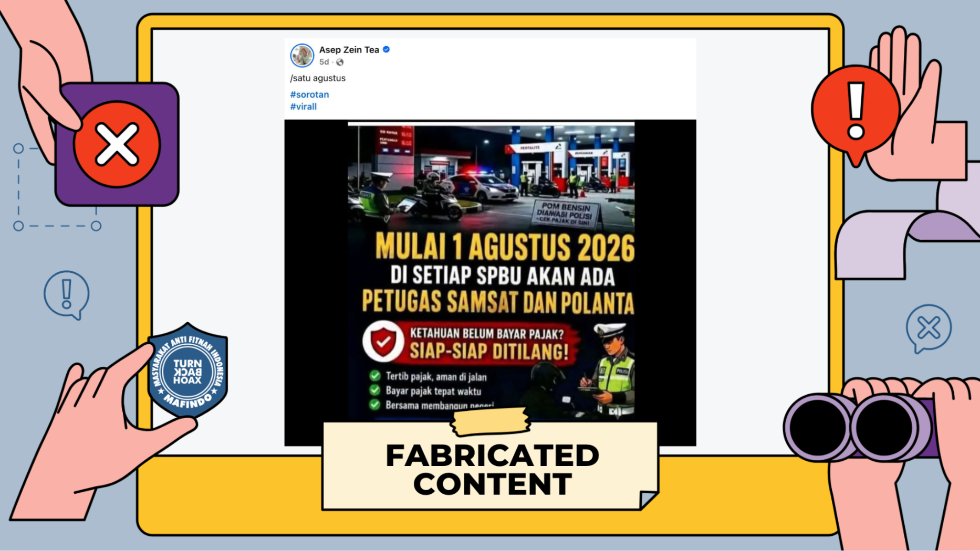Image resolution: width=980 pixels, height=551 pixels.
Task: Open Asep Zein Tea profile picture
Action: (302, 55)
